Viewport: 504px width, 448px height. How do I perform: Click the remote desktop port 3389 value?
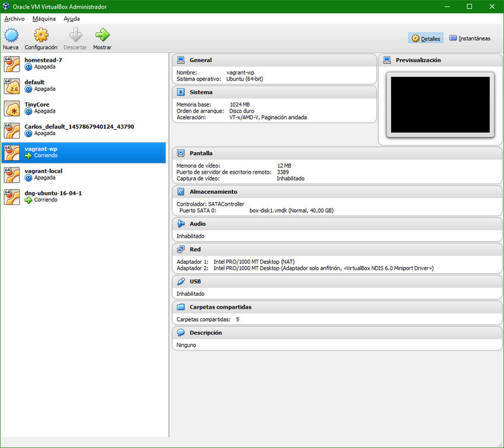282,172
